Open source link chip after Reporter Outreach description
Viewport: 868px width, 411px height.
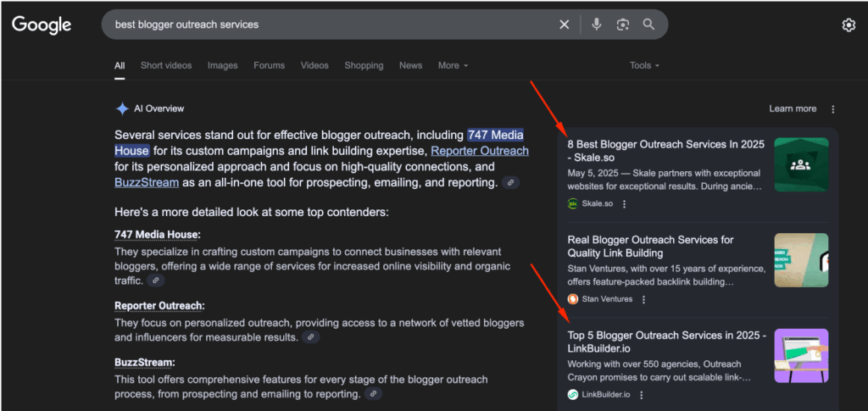click(310, 337)
